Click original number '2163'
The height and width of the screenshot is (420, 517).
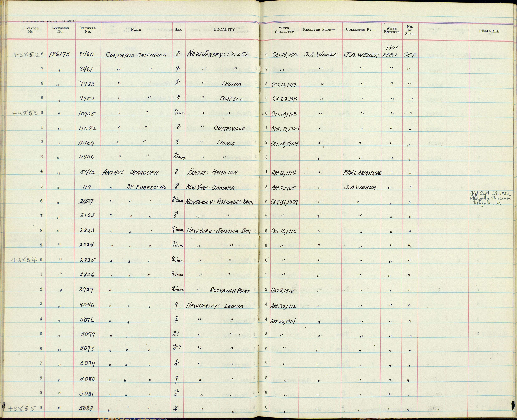click(x=87, y=215)
